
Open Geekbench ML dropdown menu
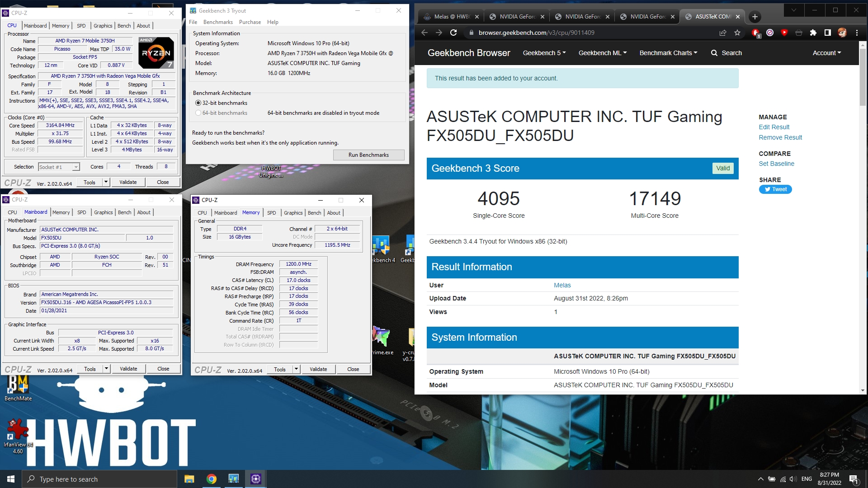[x=602, y=53]
